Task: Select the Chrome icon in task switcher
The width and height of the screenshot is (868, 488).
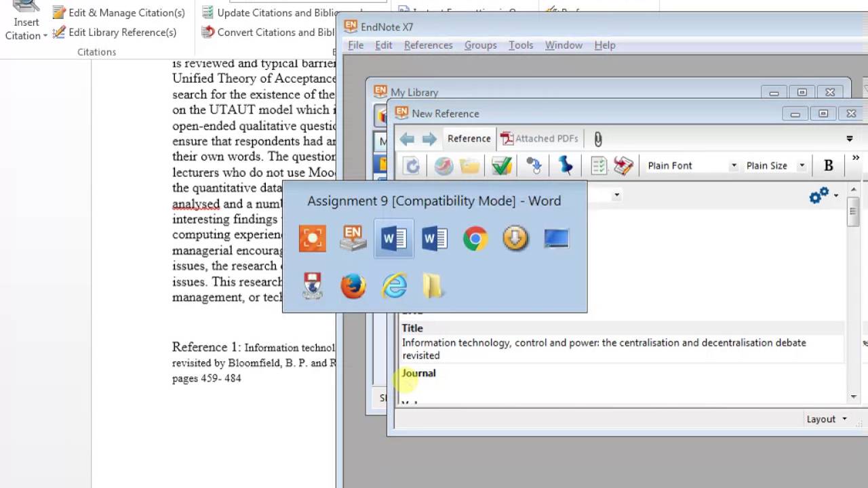Action: tap(475, 239)
